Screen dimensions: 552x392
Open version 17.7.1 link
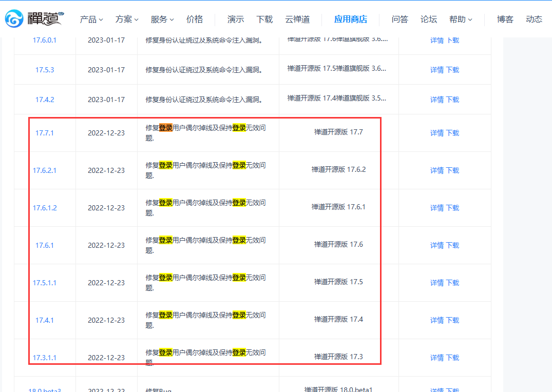[45, 133]
